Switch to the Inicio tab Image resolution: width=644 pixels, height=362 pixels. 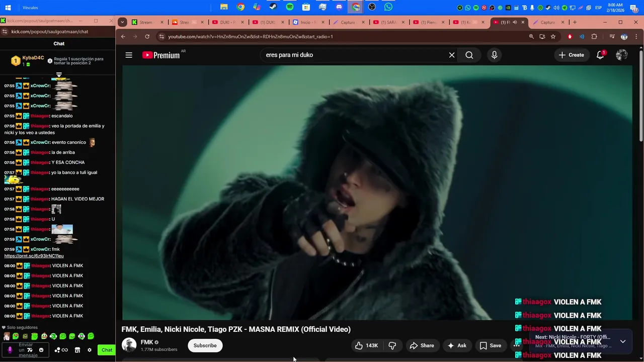tap(308, 22)
